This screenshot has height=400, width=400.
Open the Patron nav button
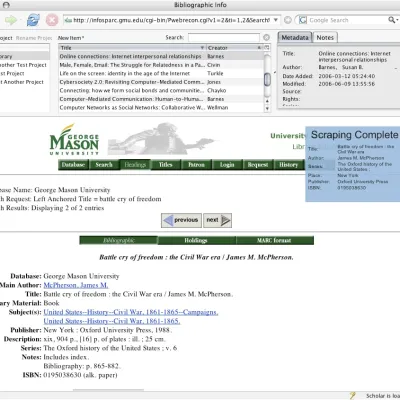(196, 165)
